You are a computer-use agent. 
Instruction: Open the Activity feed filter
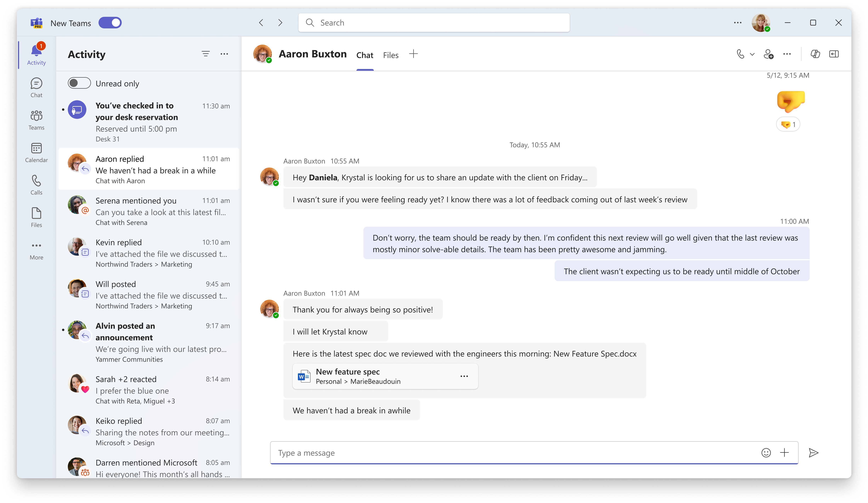205,54
